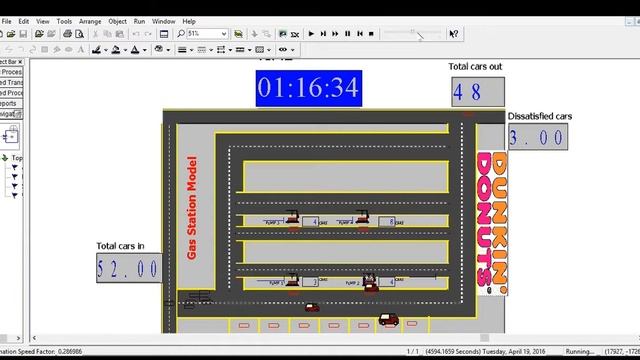Open the Window menu

click(x=163, y=21)
